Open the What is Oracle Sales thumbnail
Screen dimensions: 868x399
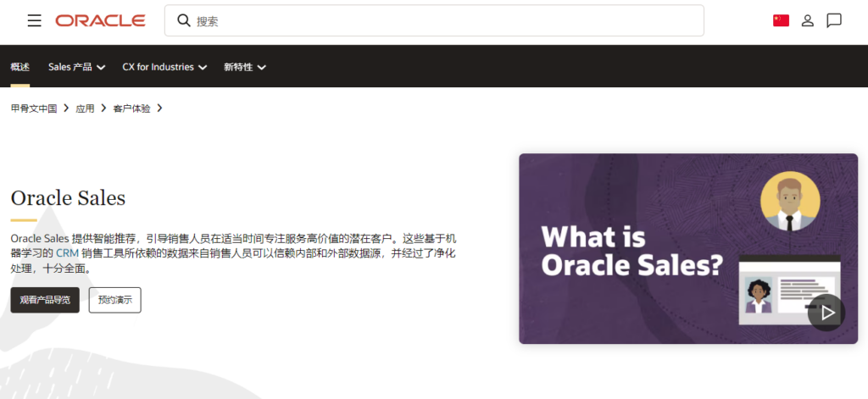coord(688,248)
